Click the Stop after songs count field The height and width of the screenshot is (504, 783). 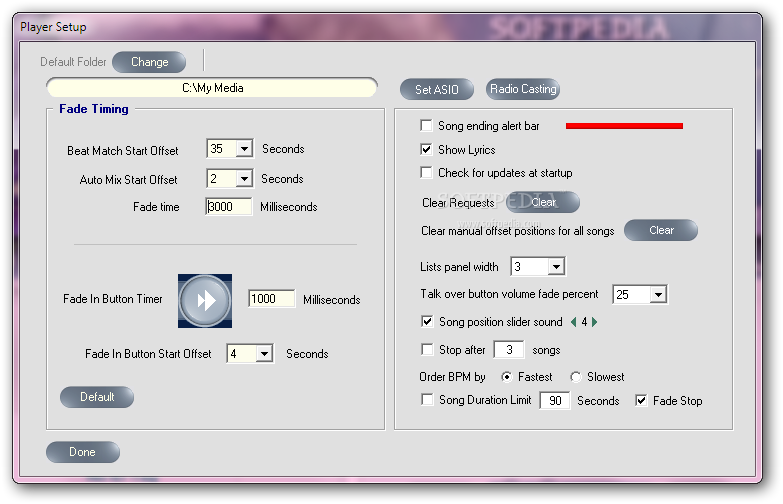coord(509,350)
